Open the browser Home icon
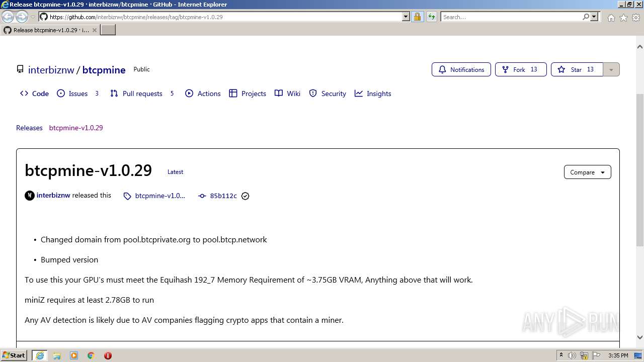Viewport: 644px width, 362px height. pos(611,18)
